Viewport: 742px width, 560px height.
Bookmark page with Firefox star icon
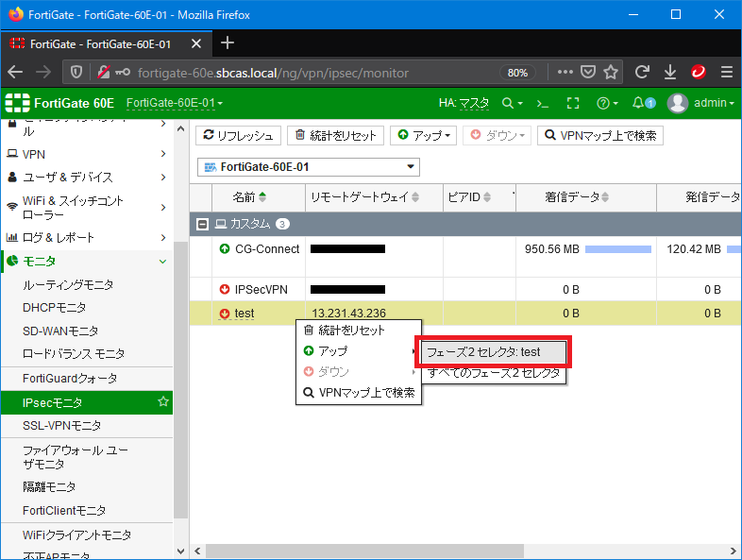(x=611, y=72)
